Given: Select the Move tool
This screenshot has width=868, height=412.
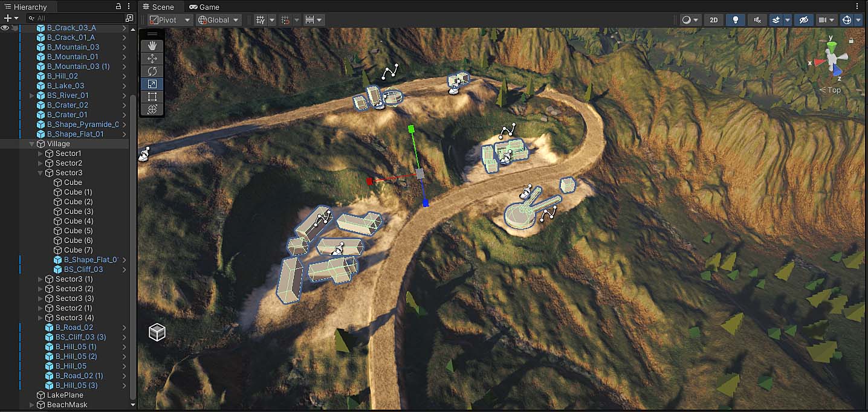Looking at the screenshot, I should pyautogui.click(x=152, y=58).
